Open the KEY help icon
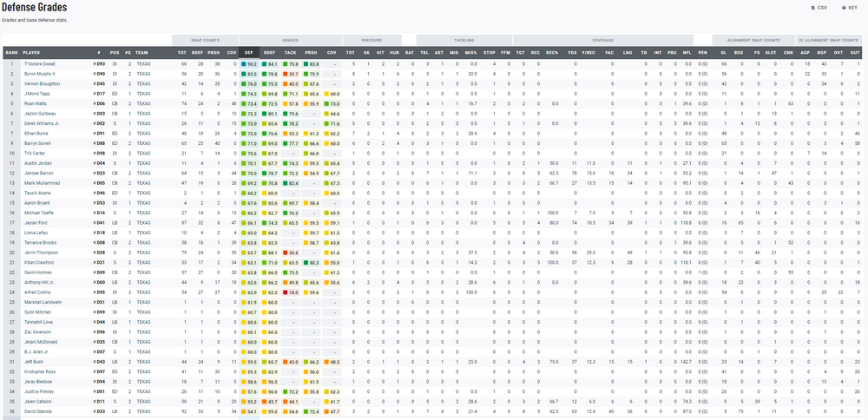The height and width of the screenshot is (420, 868). click(x=849, y=7)
